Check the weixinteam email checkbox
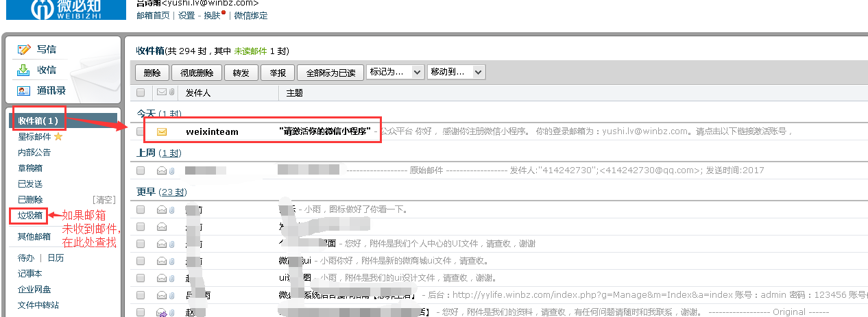Viewport: 868px width, 317px height. pyautogui.click(x=141, y=131)
